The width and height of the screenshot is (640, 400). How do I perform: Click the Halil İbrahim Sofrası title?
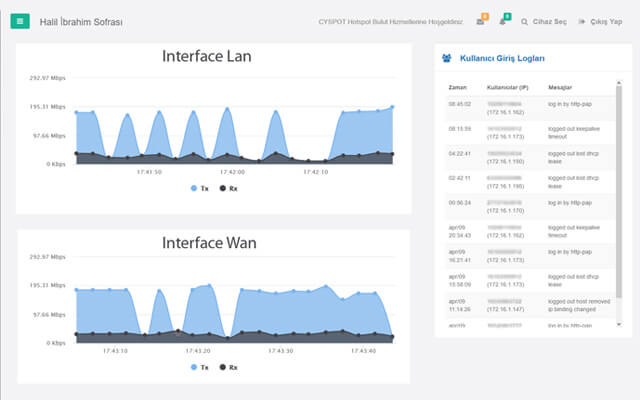click(81, 21)
